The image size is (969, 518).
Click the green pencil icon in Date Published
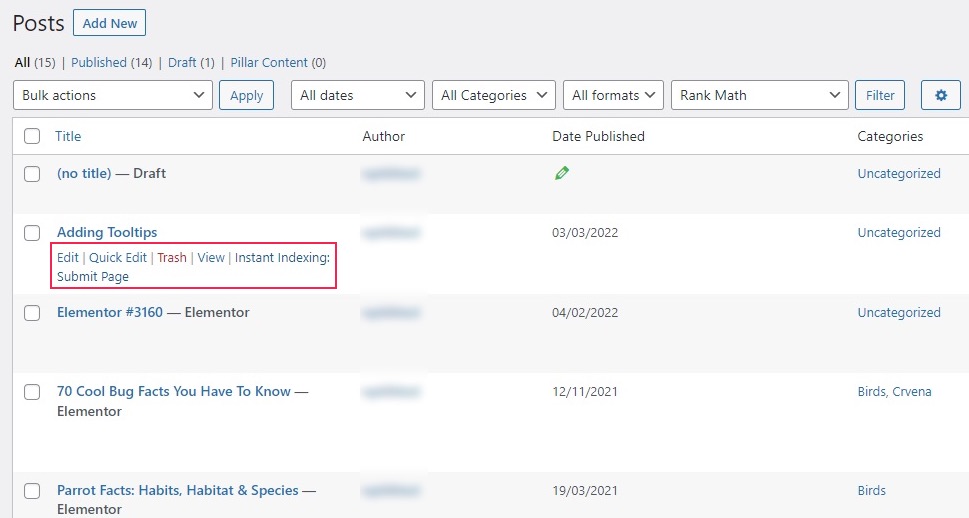[x=562, y=174]
